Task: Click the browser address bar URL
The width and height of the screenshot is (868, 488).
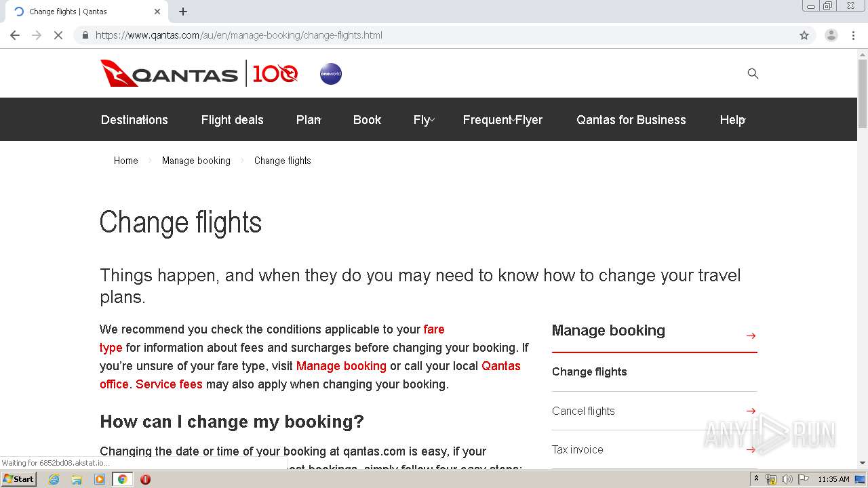Action: [239, 35]
